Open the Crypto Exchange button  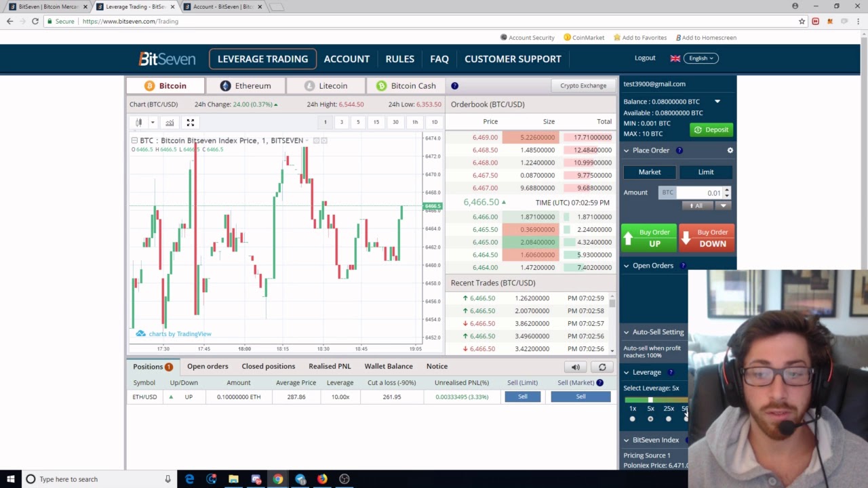tap(583, 86)
